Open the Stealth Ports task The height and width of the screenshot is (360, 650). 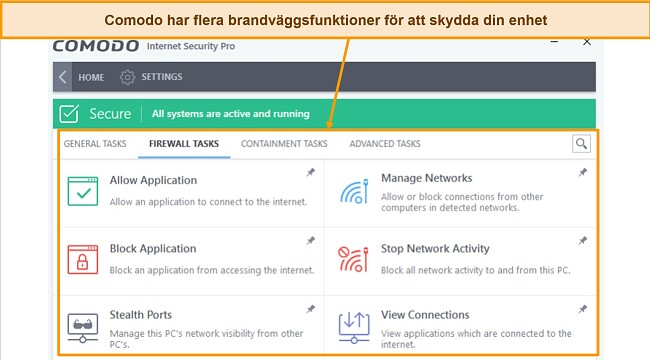pos(141,315)
